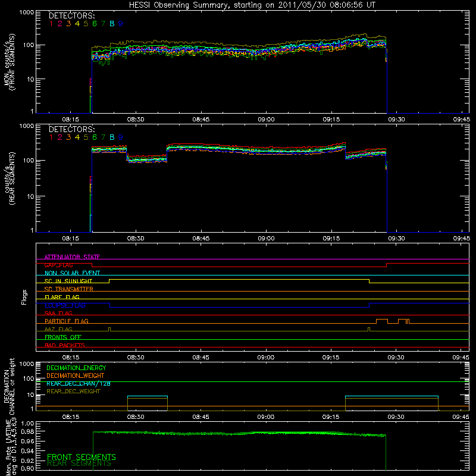Image resolution: width=476 pixels, height=476 pixels.
Task: Click the HESSI Observing Summary plot title
Action: pyautogui.click(x=252, y=5)
